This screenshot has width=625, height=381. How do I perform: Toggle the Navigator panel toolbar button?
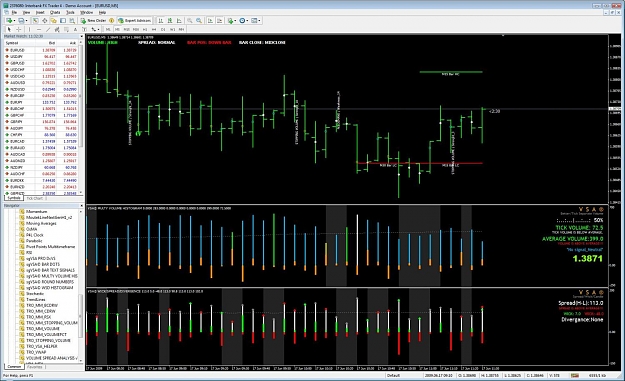click(x=53, y=20)
